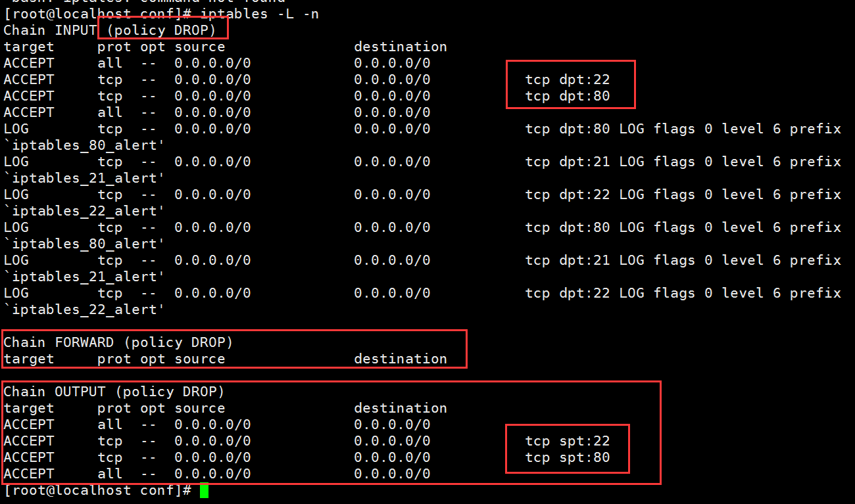Click 'tcp spt:22' in the OUTPUT chain
This screenshot has height=504, width=855.
(568, 441)
